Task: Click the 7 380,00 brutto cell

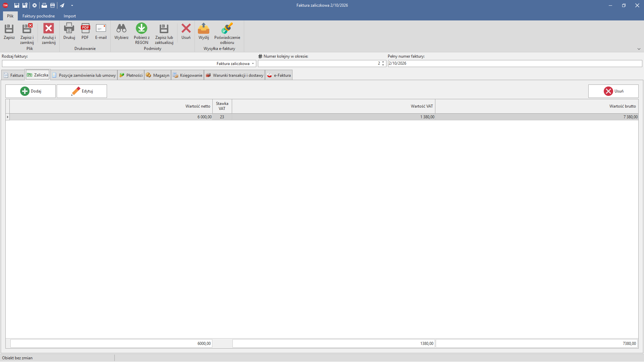Action: coord(537,117)
